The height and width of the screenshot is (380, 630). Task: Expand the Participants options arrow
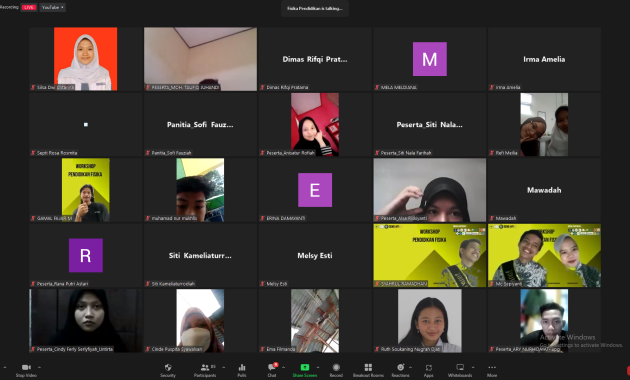(x=223, y=367)
